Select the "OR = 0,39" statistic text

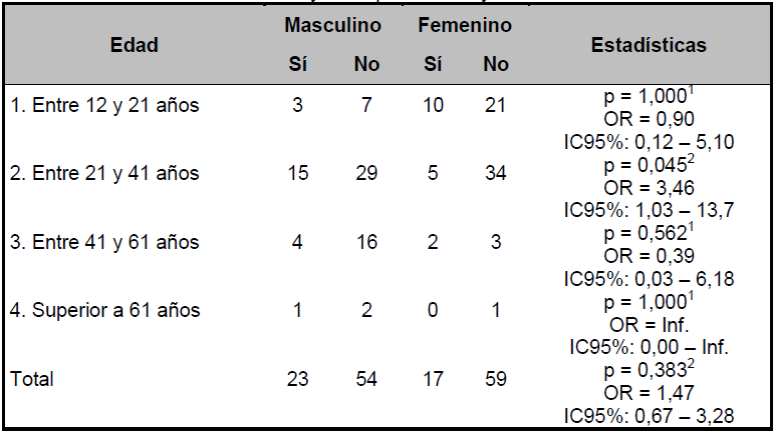tap(649, 255)
